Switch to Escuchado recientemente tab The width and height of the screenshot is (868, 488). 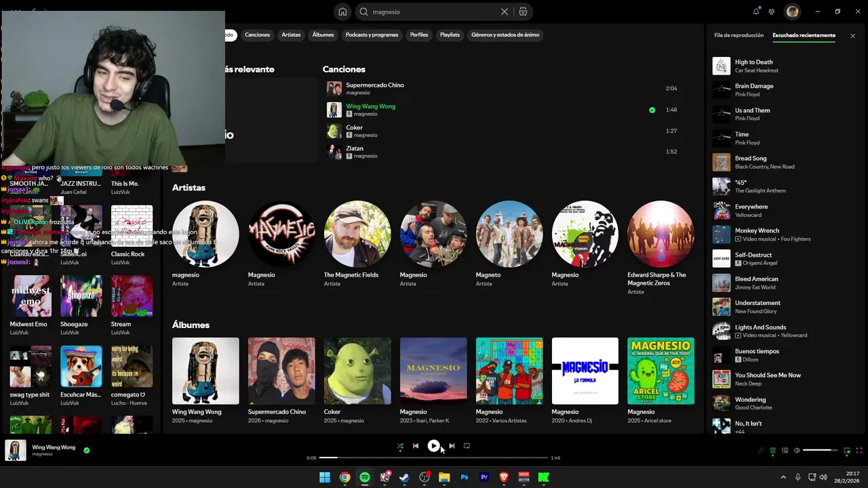coord(804,35)
